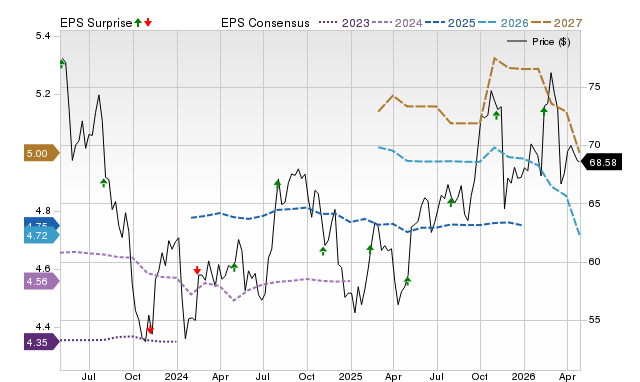Click the black 68.58 current price badge
This screenshot has height=382, width=640.
pos(601,162)
